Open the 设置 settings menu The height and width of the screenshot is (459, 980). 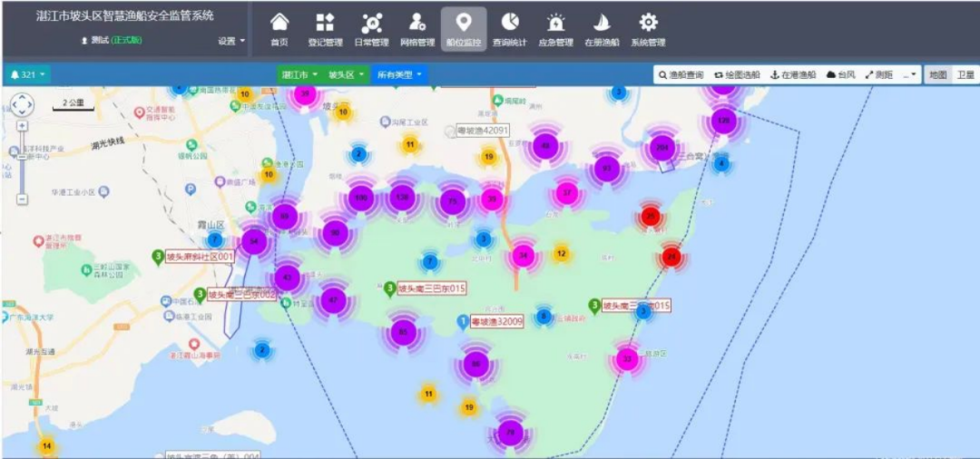pyautogui.click(x=231, y=41)
